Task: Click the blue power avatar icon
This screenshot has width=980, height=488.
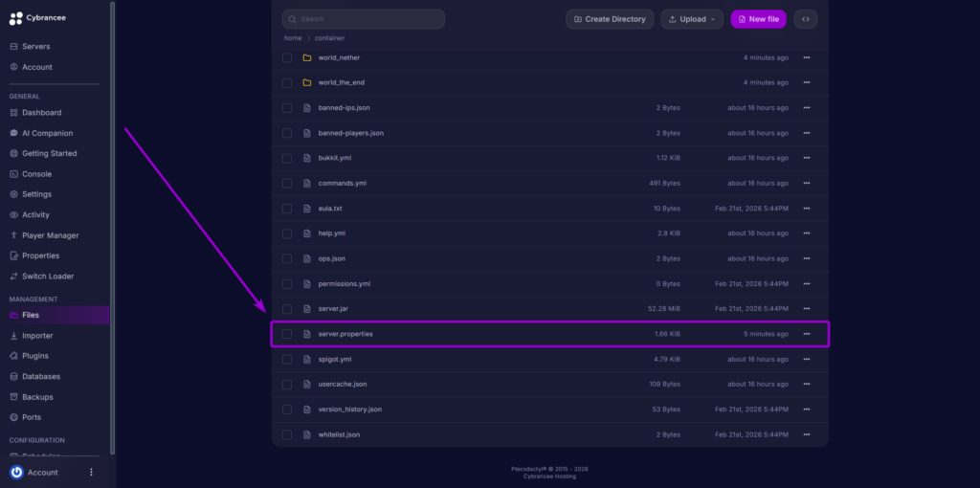Action: pyautogui.click(x=17, y=472)
